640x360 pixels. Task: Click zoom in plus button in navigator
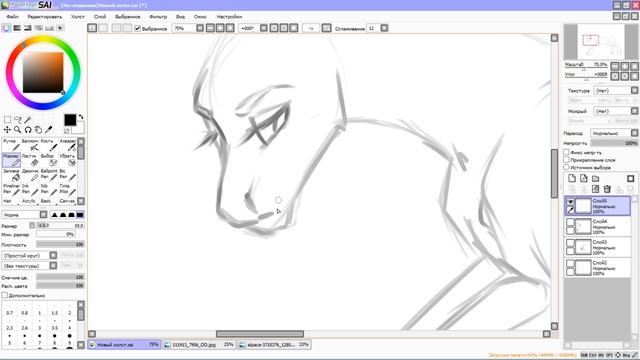click(x=625, y=66)
